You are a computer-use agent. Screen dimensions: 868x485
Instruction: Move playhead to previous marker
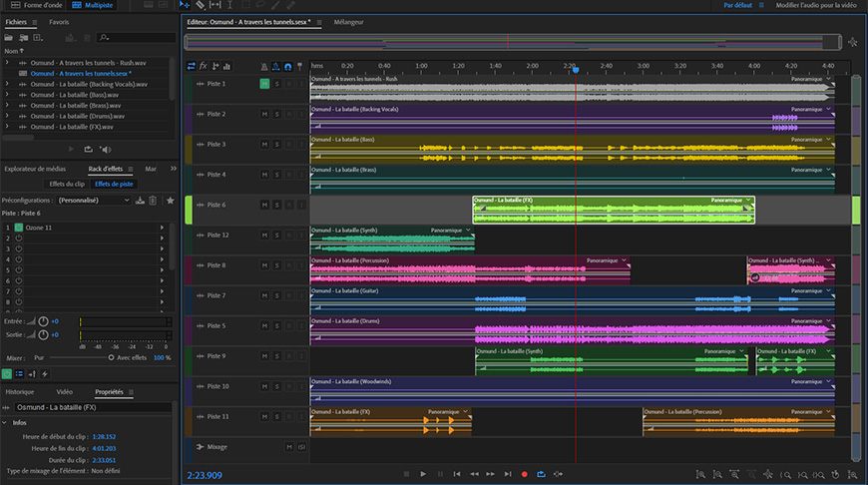pos(457,474)
